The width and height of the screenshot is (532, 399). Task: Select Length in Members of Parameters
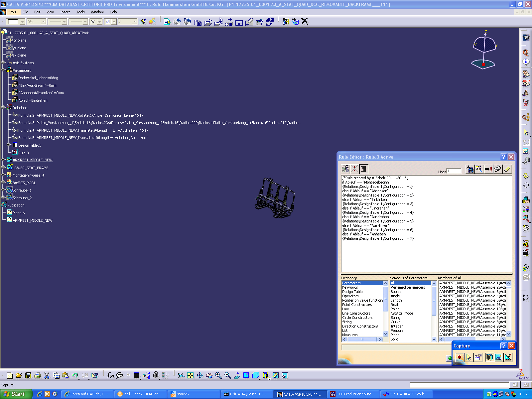click(x=396, y=300)
